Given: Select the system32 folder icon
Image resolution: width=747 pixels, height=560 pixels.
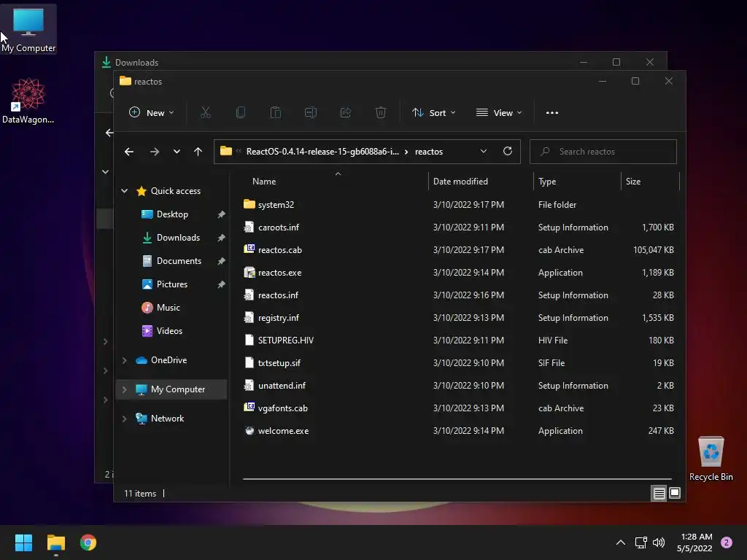Looking at the screenshot, I should 249,204.
